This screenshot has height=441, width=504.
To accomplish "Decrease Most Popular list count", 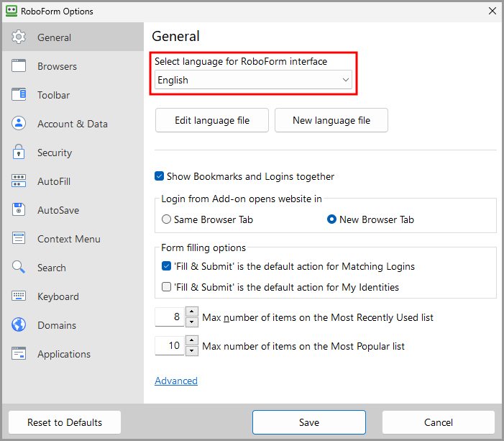I will (x=192, y=350).
